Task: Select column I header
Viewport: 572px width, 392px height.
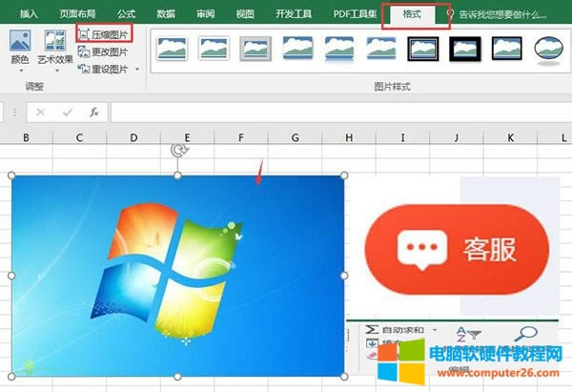Action: 402,137
